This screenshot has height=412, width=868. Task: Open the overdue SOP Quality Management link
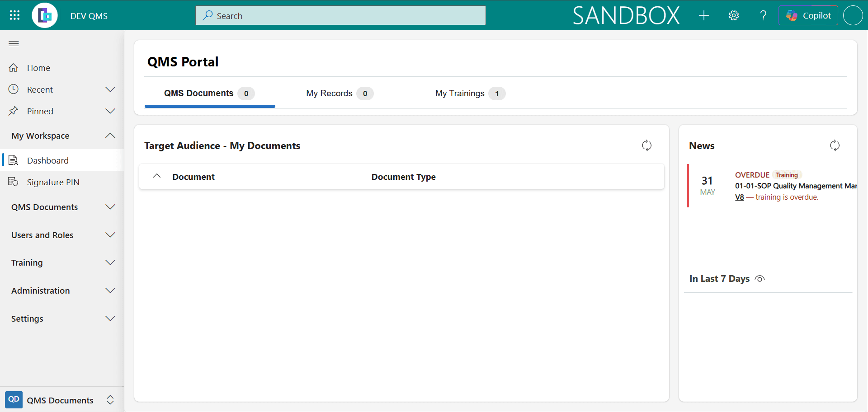click(x=796, y=186)
